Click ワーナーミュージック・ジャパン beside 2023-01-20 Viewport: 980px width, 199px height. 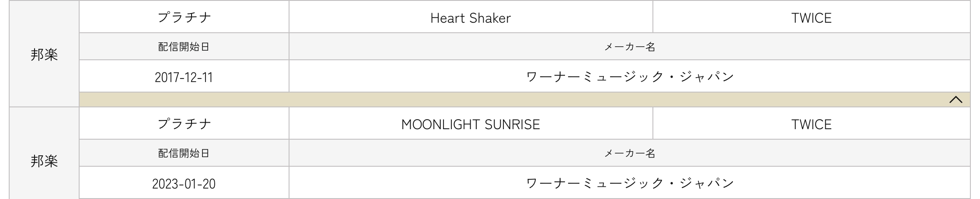[x=629, y=183]
